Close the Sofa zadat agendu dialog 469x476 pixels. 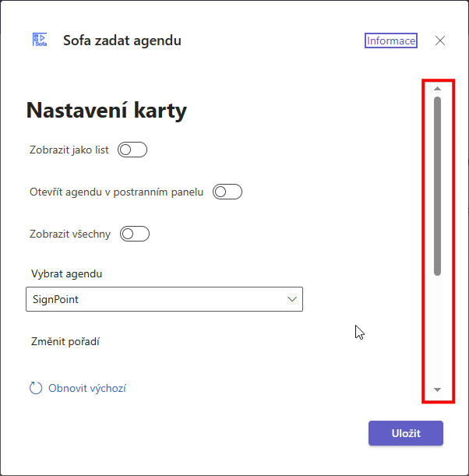coord(440,41)
